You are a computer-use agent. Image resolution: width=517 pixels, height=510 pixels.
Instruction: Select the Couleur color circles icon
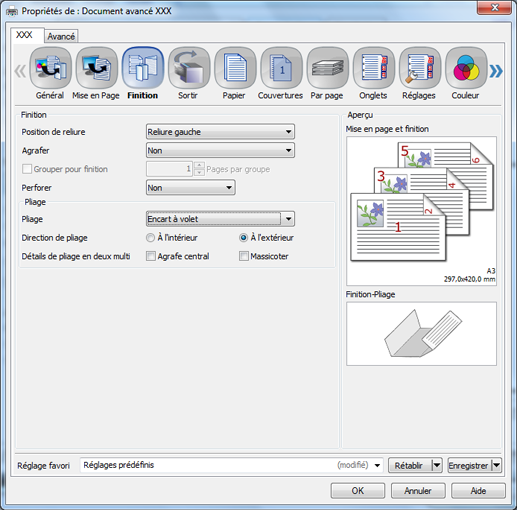(466, 68)
